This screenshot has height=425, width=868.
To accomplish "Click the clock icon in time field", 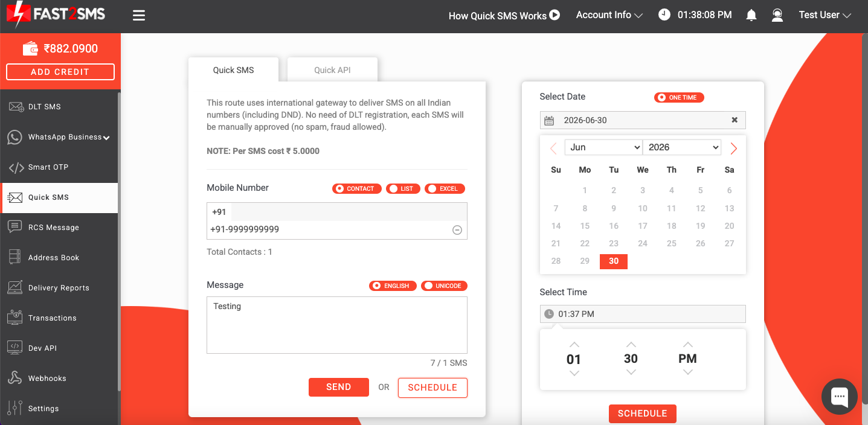I will tap(549, 314).
